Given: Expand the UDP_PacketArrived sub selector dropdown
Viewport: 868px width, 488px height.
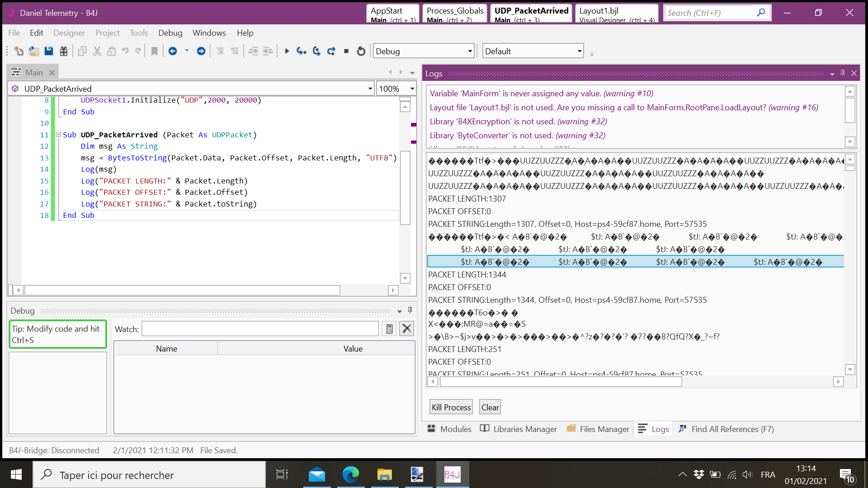Looking at the screenshot, I should (x=370, y=89).
